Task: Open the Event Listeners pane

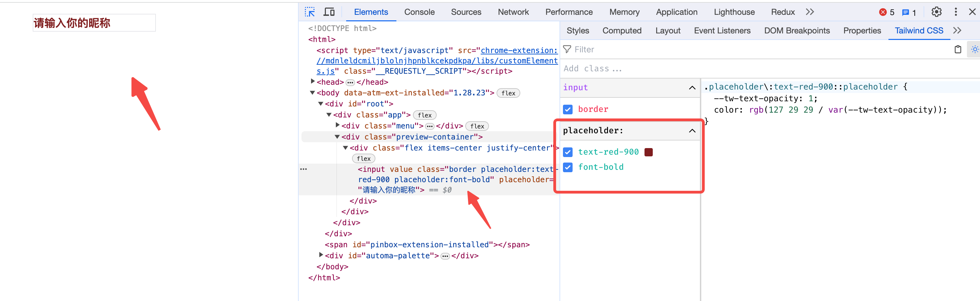Action: 722,30
